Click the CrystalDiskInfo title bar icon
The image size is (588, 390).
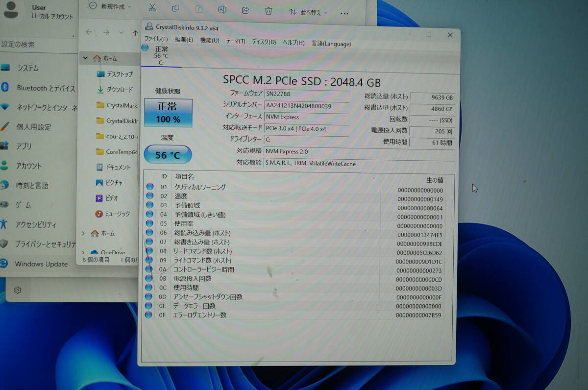pyautogui.click(x=148, y=26)
